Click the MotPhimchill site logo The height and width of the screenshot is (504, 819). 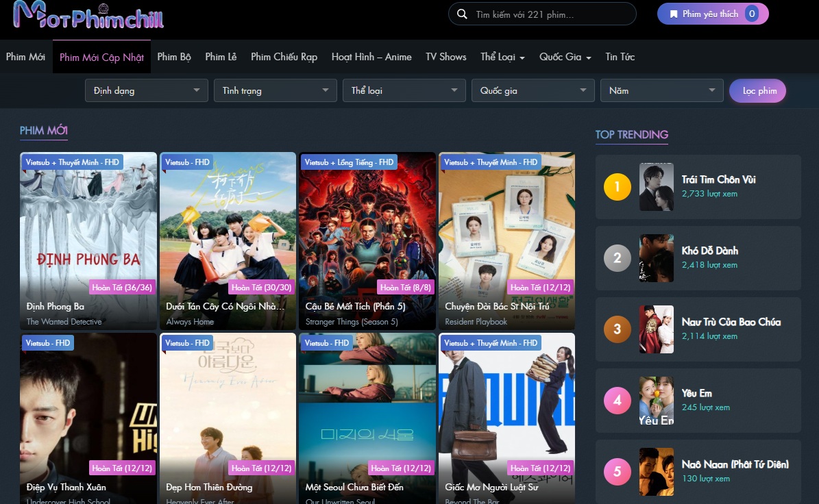tap(88, 16)
